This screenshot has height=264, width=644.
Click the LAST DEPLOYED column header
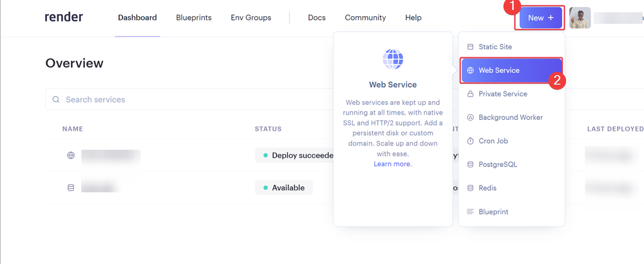(x=615, y=129)
